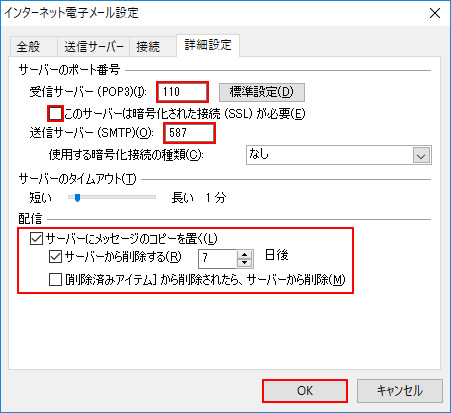Click the 送信サーバー (SMTP) port field
451x413 pixels.
tap(189, 133)
